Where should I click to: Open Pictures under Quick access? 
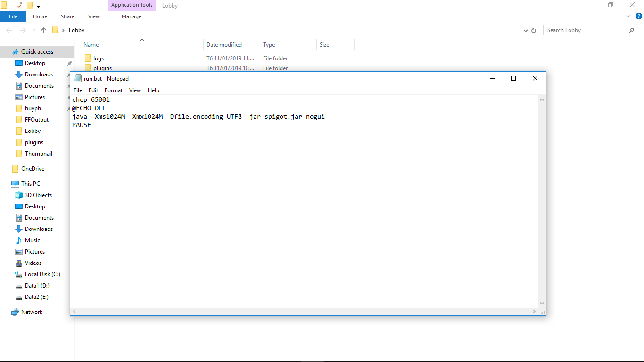tap(35, 97)
